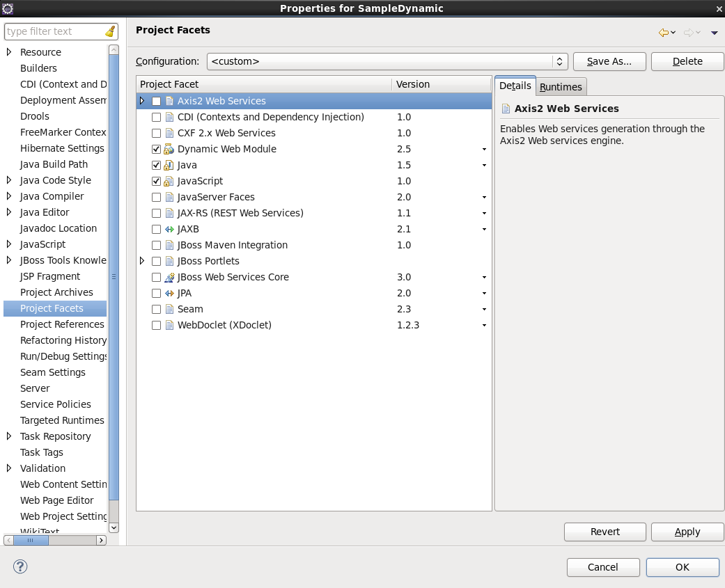Enable the Seam facet checkbox
725x588 pixels.
156,309
